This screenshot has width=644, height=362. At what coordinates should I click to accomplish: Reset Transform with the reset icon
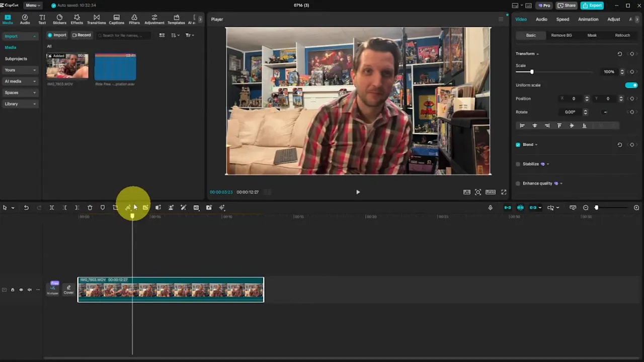tap(619, 54)
